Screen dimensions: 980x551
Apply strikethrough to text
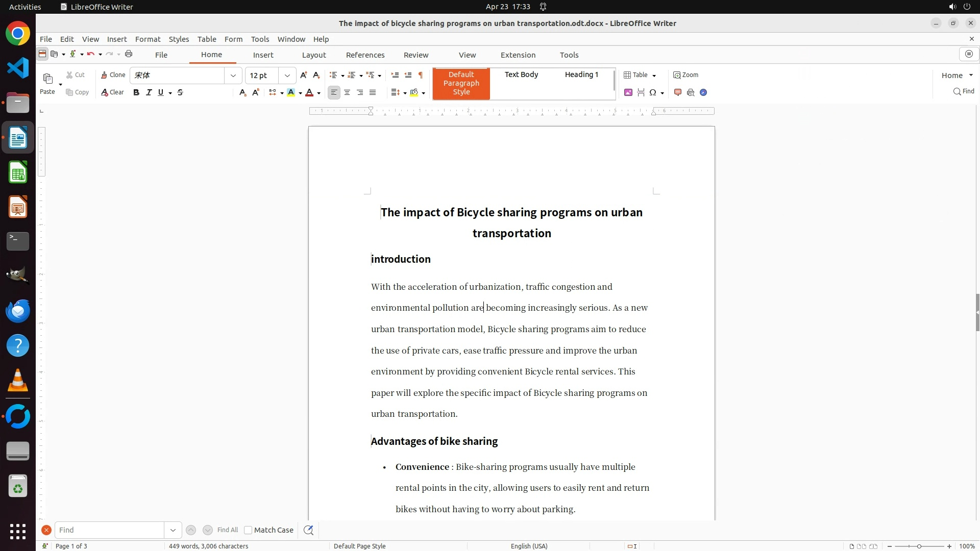pyautogui.click(x=180, y=92)
